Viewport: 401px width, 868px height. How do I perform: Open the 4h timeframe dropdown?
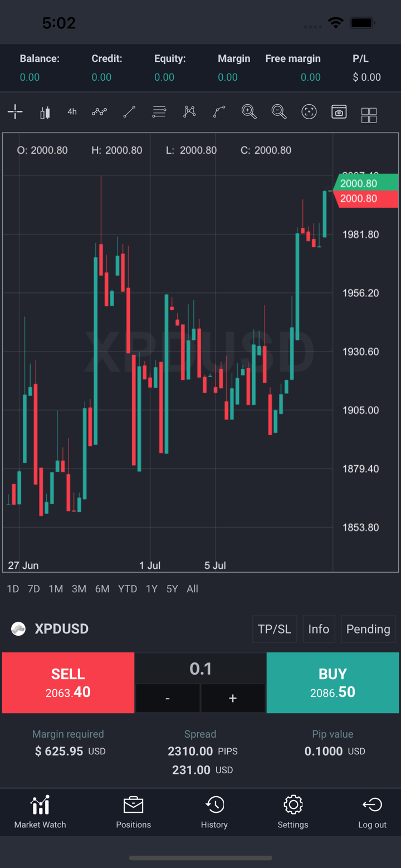coord(72,112)
